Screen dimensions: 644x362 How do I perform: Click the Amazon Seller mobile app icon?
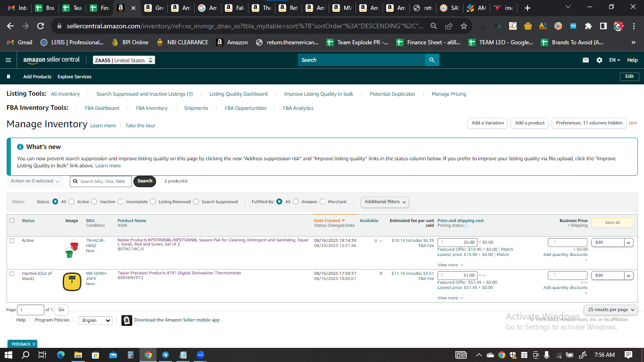127,320
